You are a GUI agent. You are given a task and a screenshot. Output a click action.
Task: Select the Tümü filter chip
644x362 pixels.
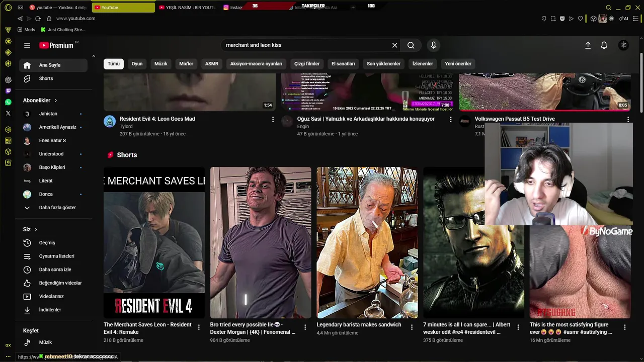coord(114,64)
